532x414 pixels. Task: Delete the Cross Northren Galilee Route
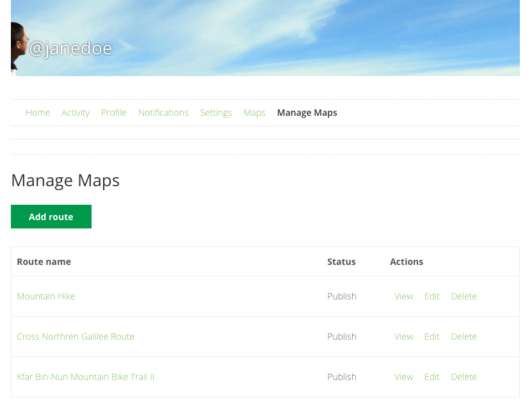(x=463, y=337)
